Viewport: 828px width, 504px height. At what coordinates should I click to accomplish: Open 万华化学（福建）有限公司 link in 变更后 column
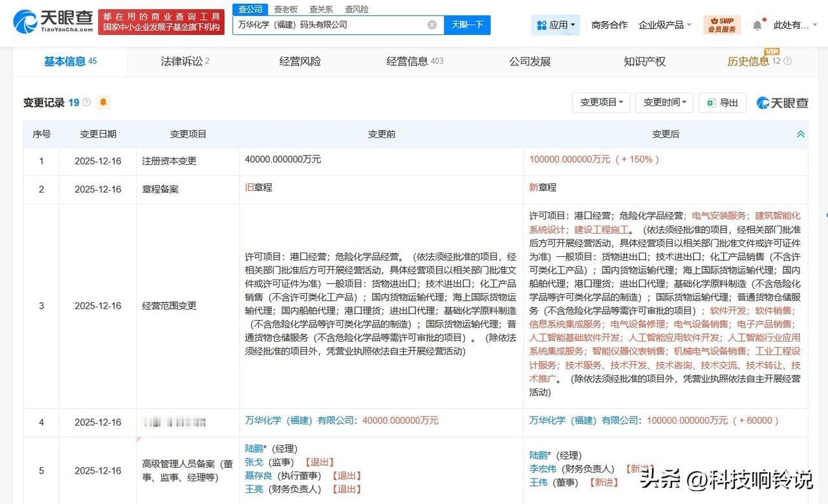[x=585, y=421]
